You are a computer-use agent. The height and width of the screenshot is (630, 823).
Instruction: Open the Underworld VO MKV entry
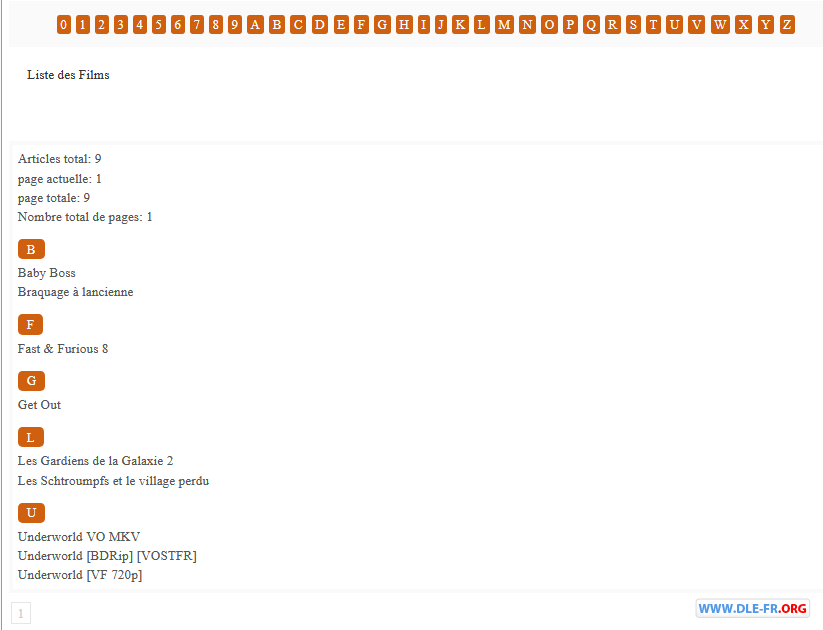click(79, 537)
